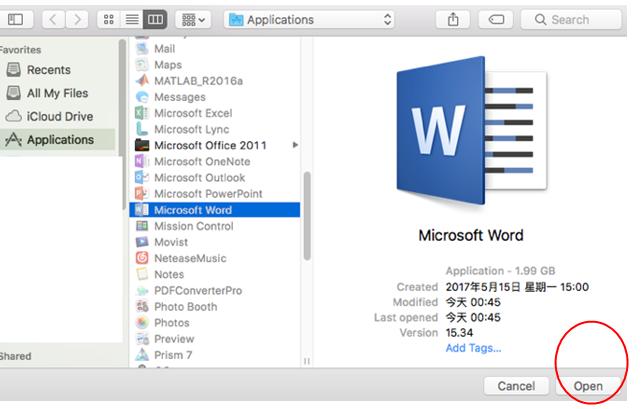Click the Messages app icon
Screen dimensions: 642x409
click(142, 97)
